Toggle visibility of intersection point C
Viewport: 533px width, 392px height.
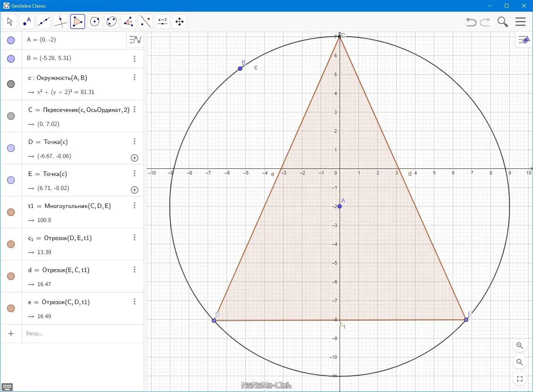pos(11,116)
